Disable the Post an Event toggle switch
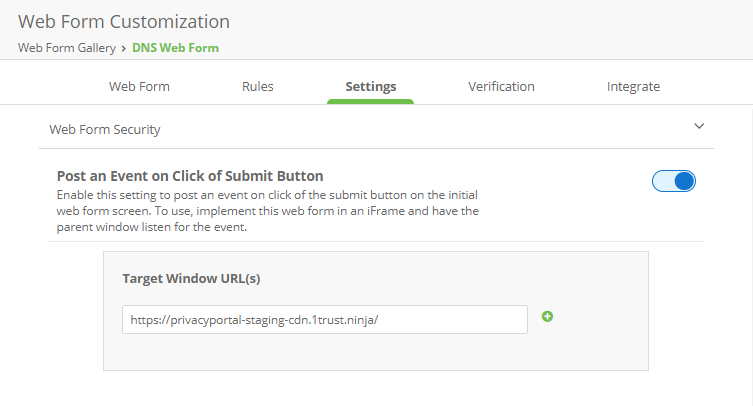The width and height of the screenshot is (753, 406). pos(673,181)
